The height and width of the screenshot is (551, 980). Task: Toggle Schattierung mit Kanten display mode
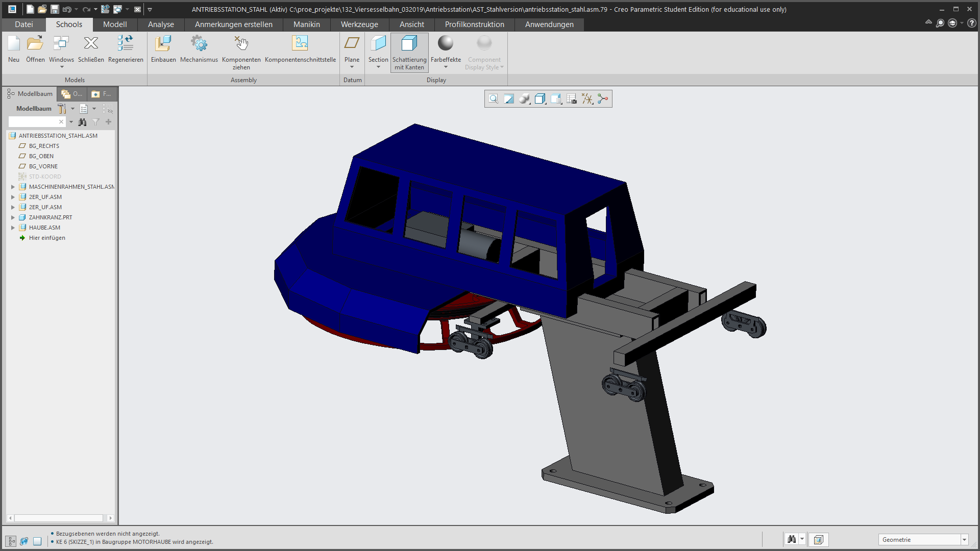[409, 52]
